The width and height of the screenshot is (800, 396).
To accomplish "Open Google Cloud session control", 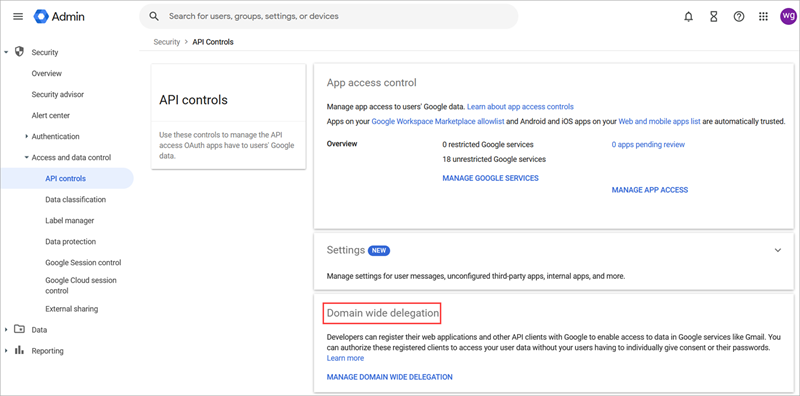I will pos(81,285).
